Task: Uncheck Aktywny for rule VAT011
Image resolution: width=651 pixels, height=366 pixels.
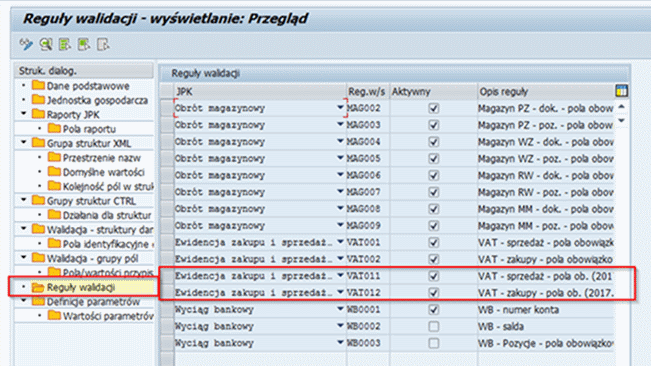Action: (x=433, y=276)
